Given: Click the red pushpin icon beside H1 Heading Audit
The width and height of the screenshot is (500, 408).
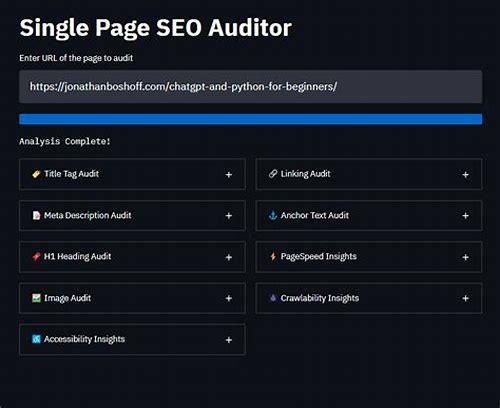Looking at the screenshot, I should click(x=36, y=257).
